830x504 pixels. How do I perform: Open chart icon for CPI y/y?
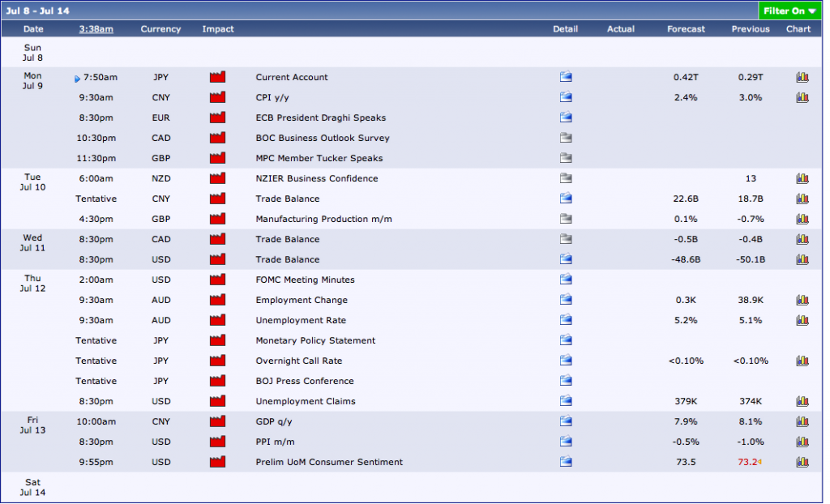point(802,97)
